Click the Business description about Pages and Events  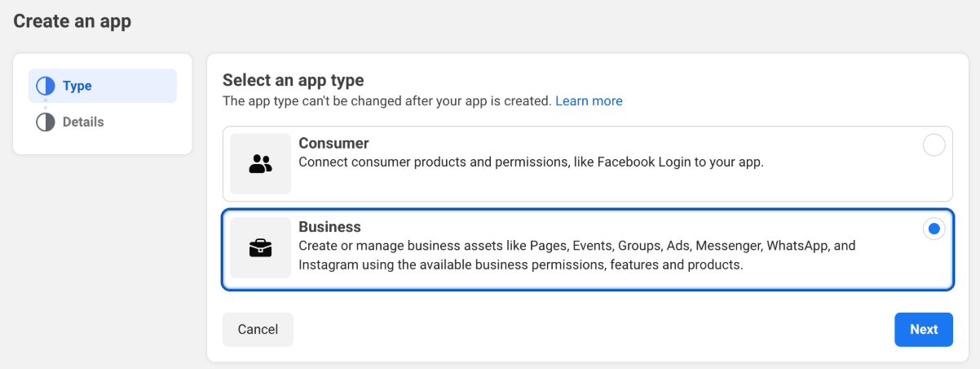[576, 246]
